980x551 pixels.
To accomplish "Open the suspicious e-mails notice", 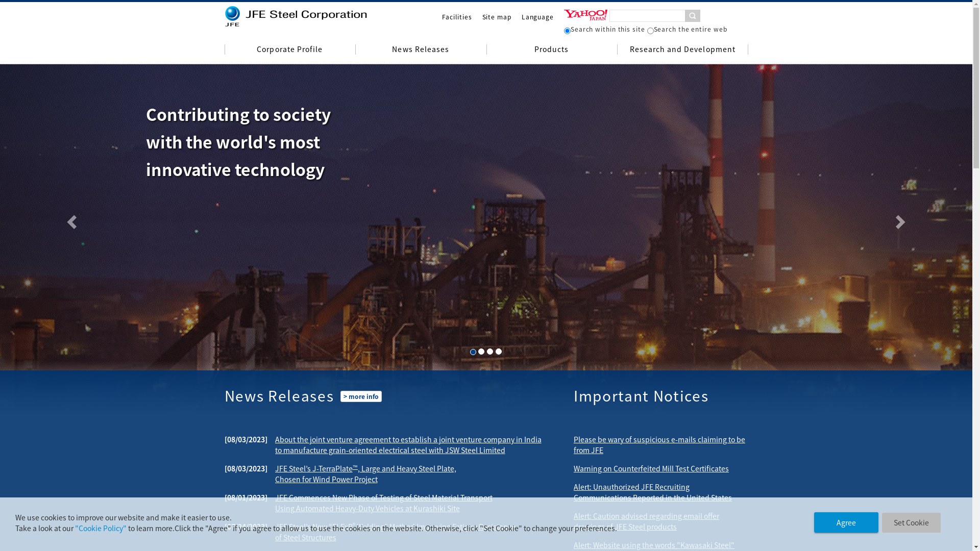I will click(x=659, y=445).
